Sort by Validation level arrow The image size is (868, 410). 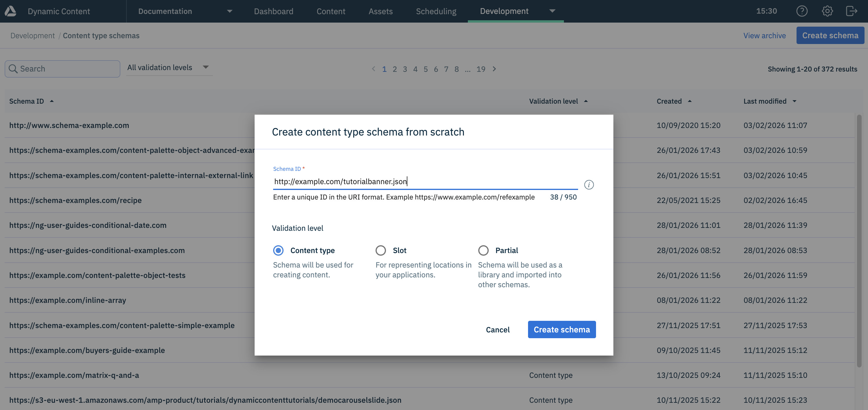tap(586, 101)
